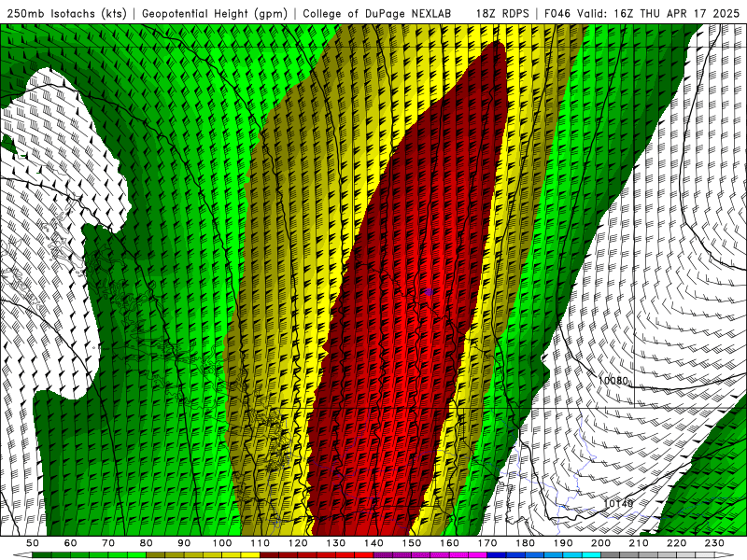This screenshot has height=560, width=747.
Task: Click the darkest green swatch at the 50 mark
Action: click(x=41, y=554)
